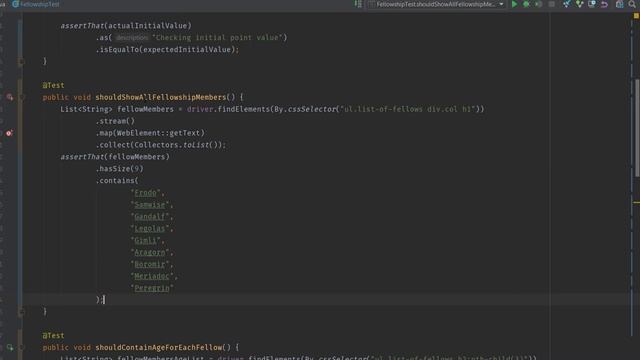Click the "Samwise" string literal

(x=150, y=204)
